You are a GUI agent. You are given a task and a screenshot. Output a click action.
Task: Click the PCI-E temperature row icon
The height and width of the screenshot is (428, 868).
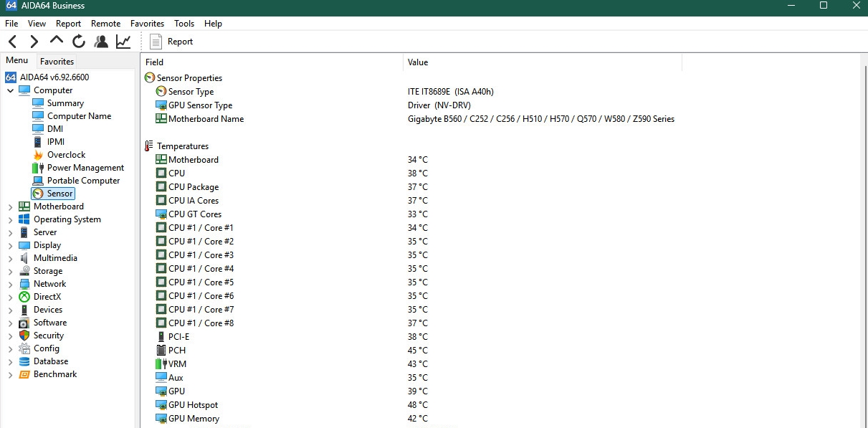(161, 337)
